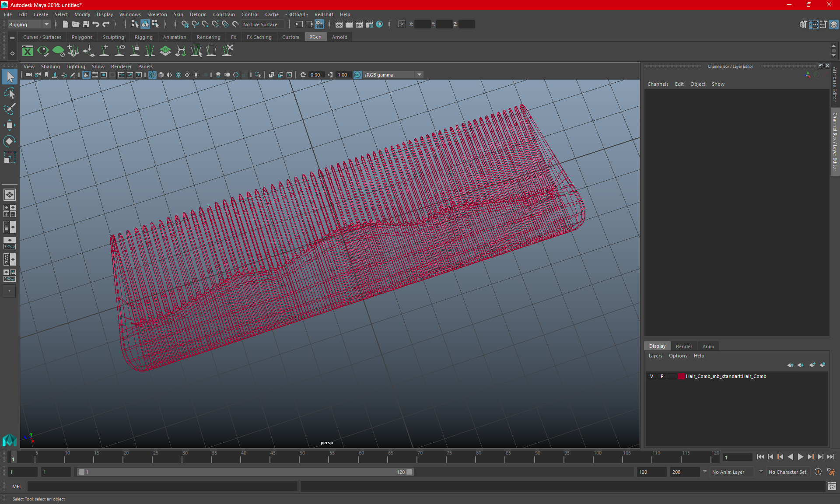Click the viewport gamma 1.00 field
840x504 pixels.
click(x=343, y=75)
